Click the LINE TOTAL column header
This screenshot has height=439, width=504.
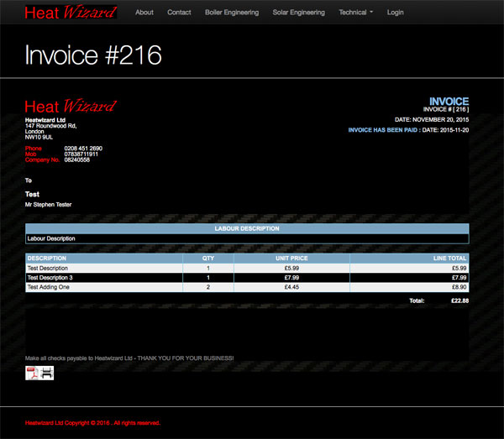(450, 258)
